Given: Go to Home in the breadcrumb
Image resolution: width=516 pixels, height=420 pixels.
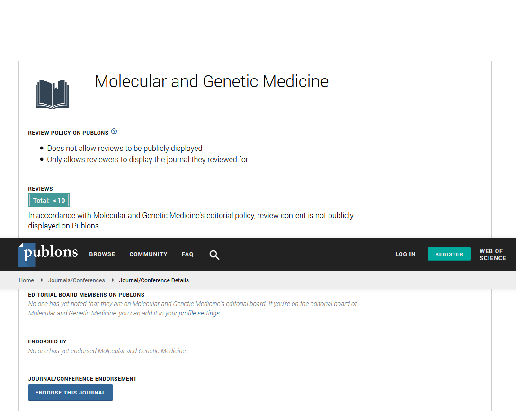Looking at the screenshot, I should pos(27,280).
